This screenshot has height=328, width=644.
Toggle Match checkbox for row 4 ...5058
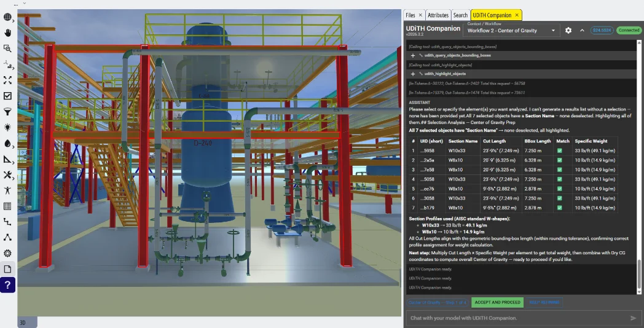tap(559, 179)
